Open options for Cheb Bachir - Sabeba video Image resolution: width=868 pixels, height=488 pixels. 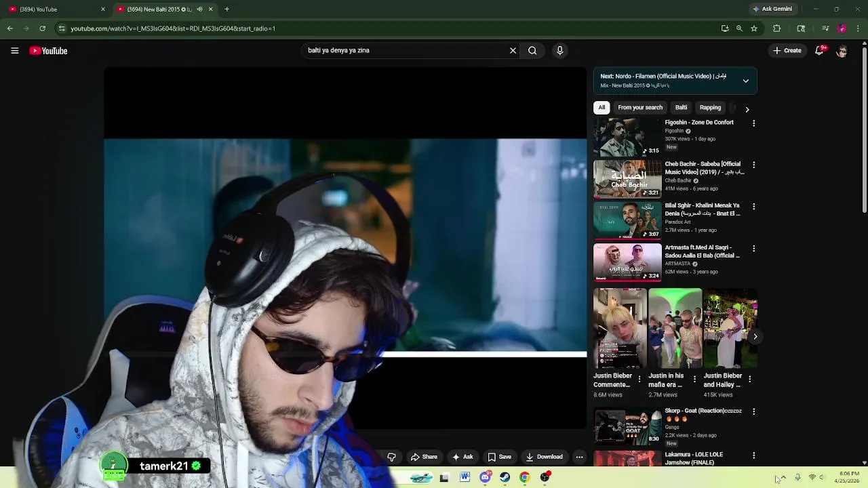point(753,165)
